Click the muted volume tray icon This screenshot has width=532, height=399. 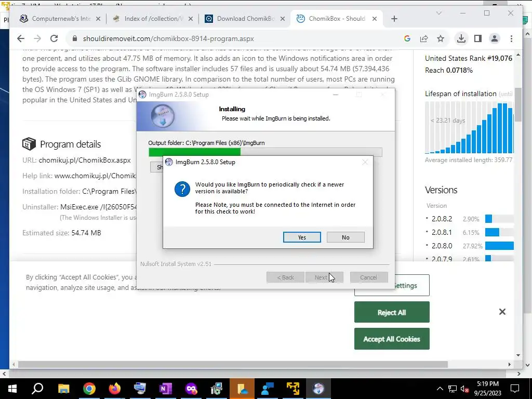click(465, 389)
